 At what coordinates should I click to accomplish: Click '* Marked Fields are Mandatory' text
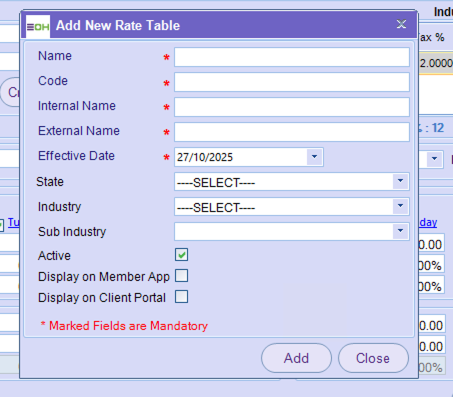(124, 326)
